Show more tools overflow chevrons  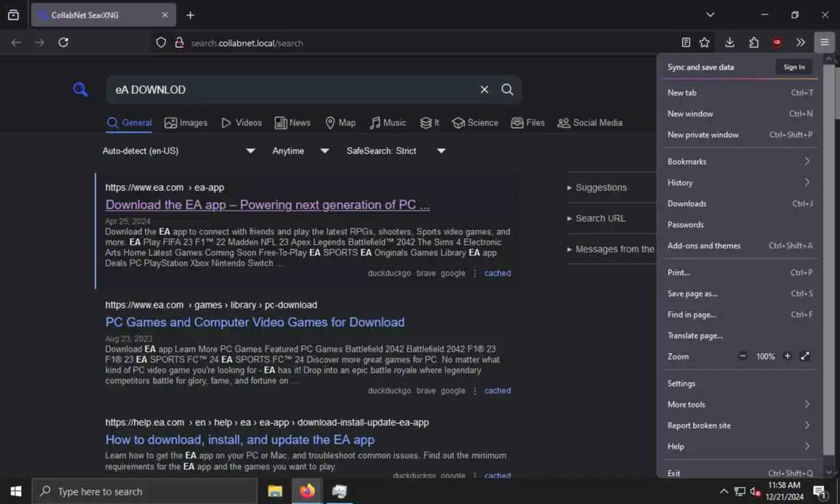[x=801, y=43]
